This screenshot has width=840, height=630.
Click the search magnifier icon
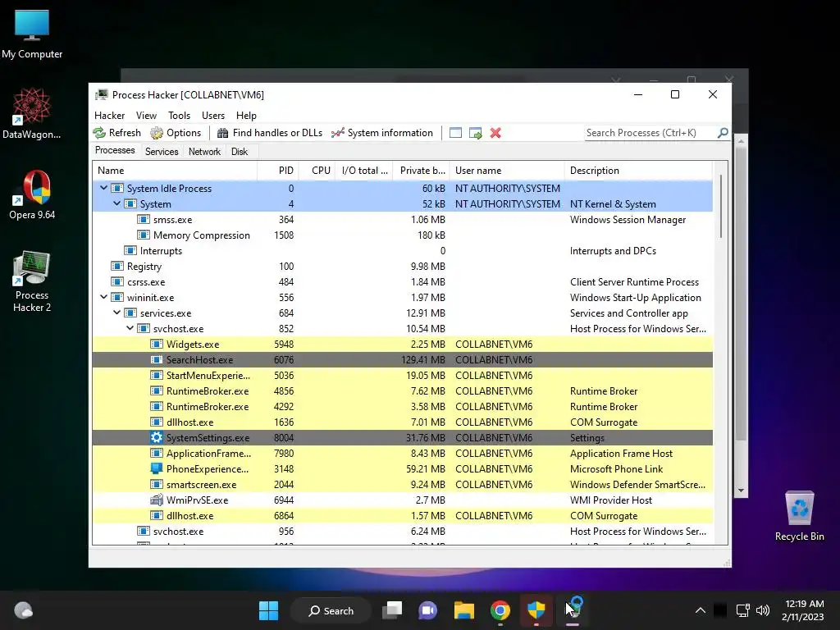tap(723, 132)
